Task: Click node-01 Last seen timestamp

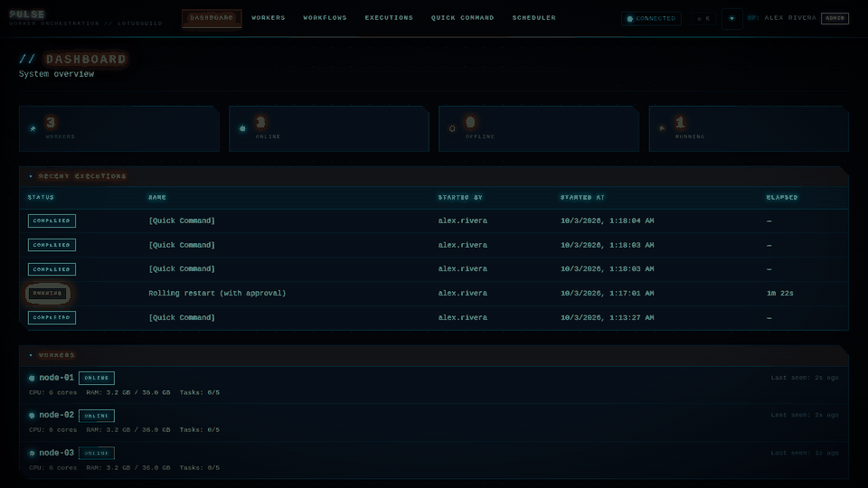Action: (x=805, y=378)
